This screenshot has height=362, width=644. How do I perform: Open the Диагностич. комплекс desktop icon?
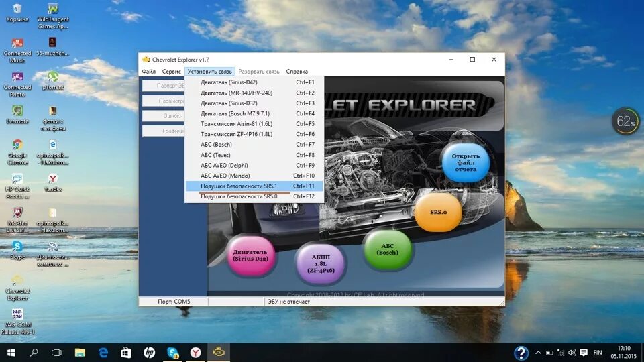coord(52,254)
